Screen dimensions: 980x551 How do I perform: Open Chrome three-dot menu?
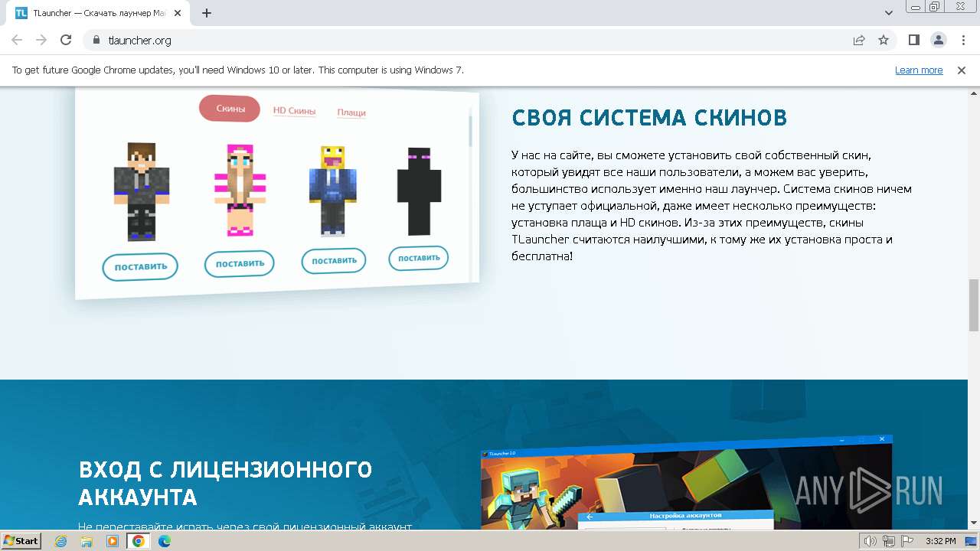[x=962, y=40]
